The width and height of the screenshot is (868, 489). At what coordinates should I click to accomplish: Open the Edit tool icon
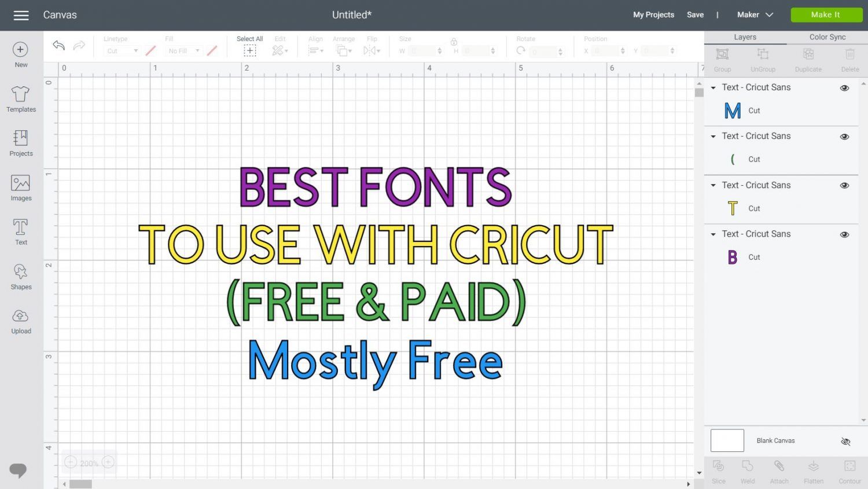280,51
